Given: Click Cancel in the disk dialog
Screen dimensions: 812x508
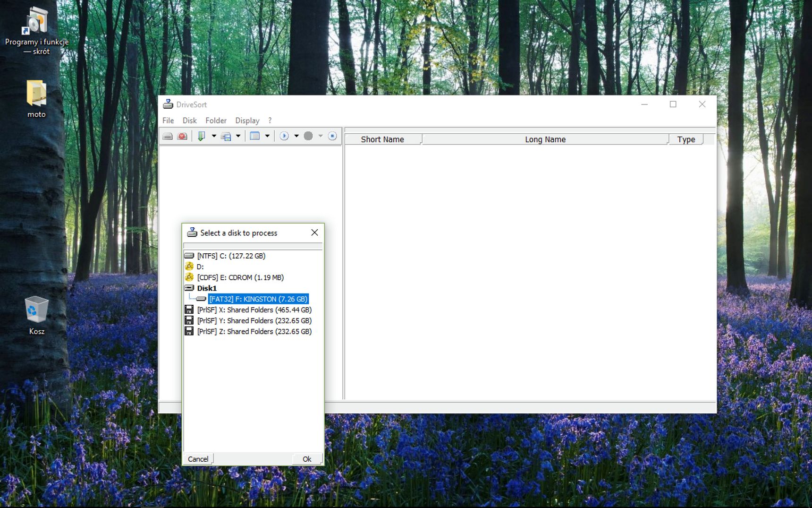Looking at the screenshot, I should tap(198, 459).
